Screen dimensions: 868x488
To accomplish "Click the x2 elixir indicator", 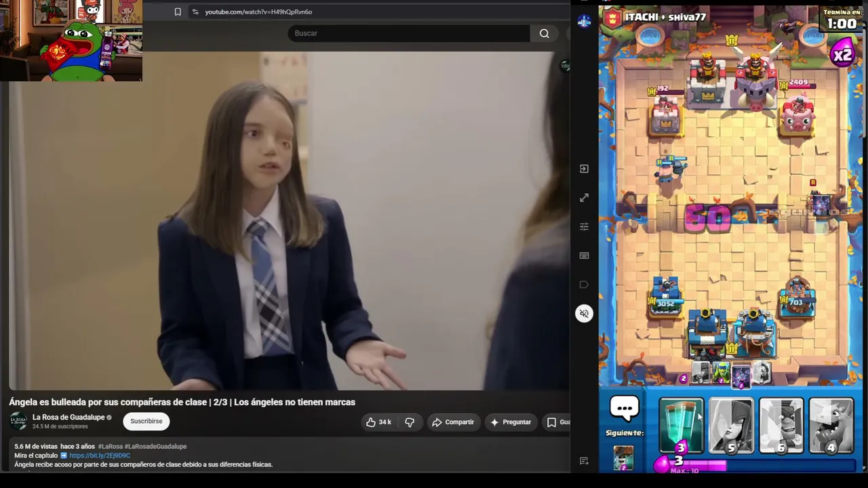I will [842, 55].
